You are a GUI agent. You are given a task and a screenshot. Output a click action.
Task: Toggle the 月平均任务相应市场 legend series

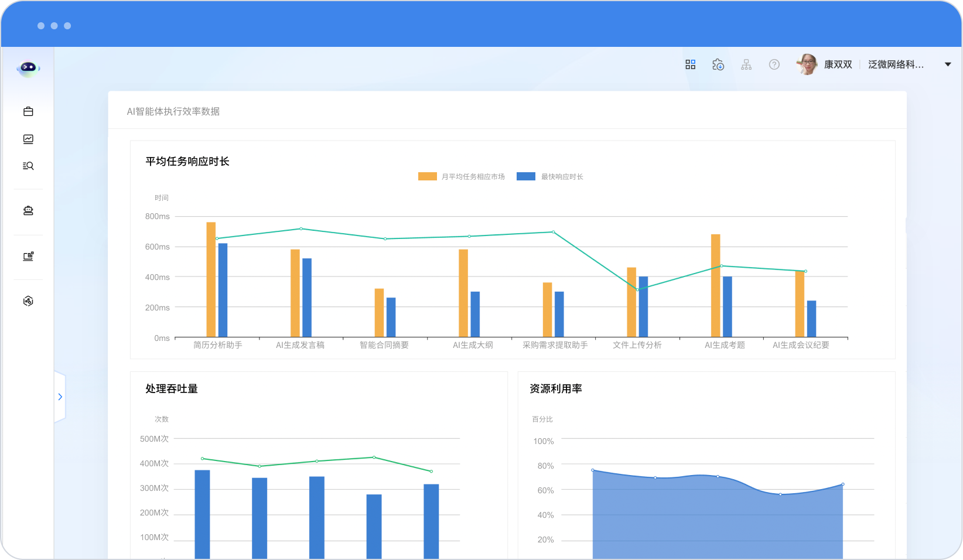[x=462, y=176]
